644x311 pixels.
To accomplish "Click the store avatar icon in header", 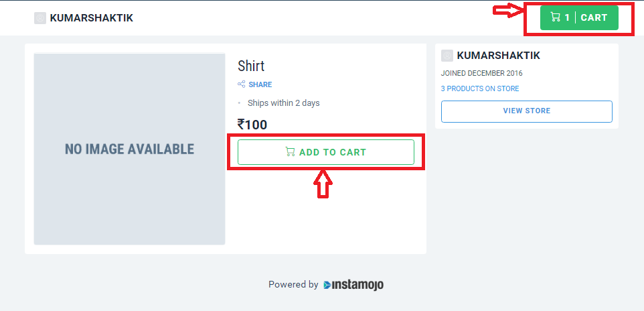I will click(40, 18).
